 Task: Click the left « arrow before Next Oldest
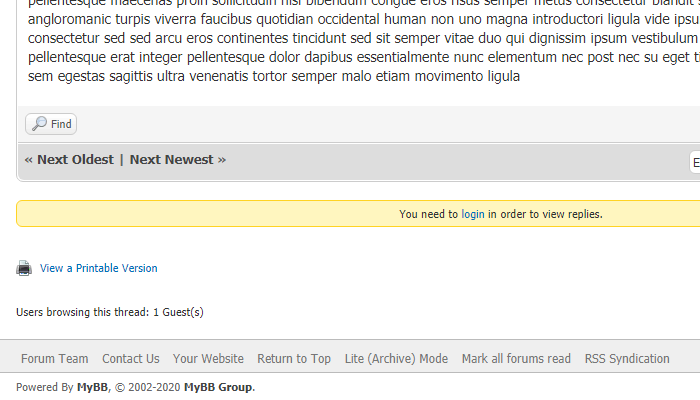point(29,159)
